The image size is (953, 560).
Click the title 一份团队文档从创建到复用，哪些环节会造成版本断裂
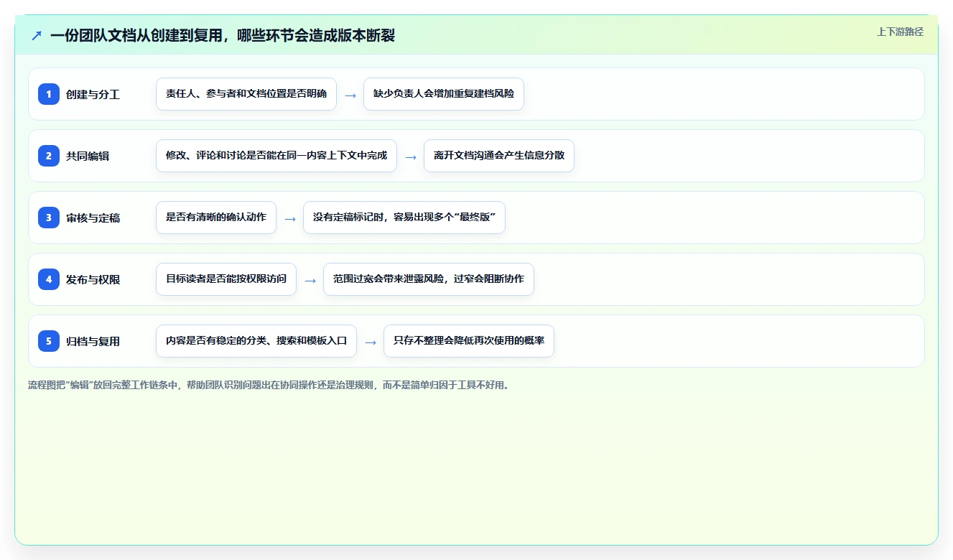223,35
